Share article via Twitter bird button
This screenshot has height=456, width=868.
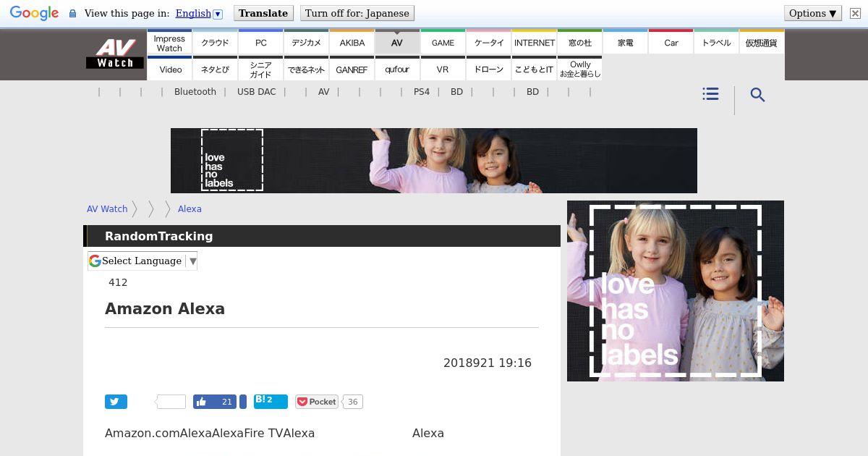pos(116,402)
